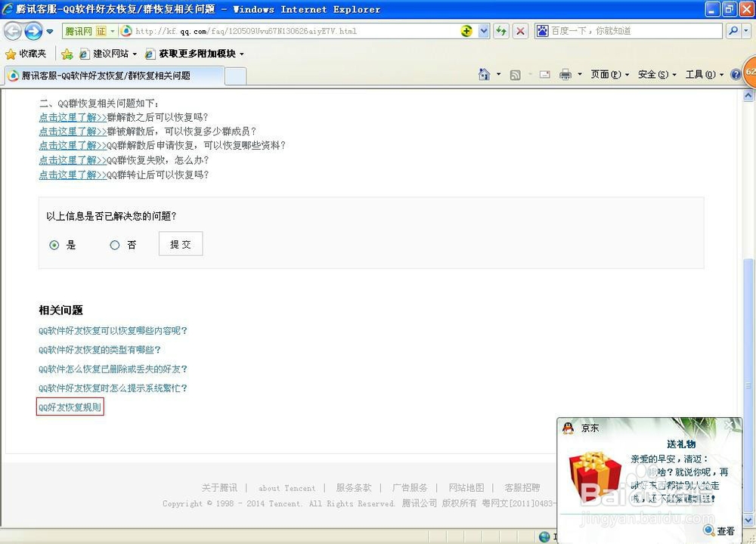This screenshot has width=756, height=544.
Task: Select the 否 radio button
Action: [114, 246]
